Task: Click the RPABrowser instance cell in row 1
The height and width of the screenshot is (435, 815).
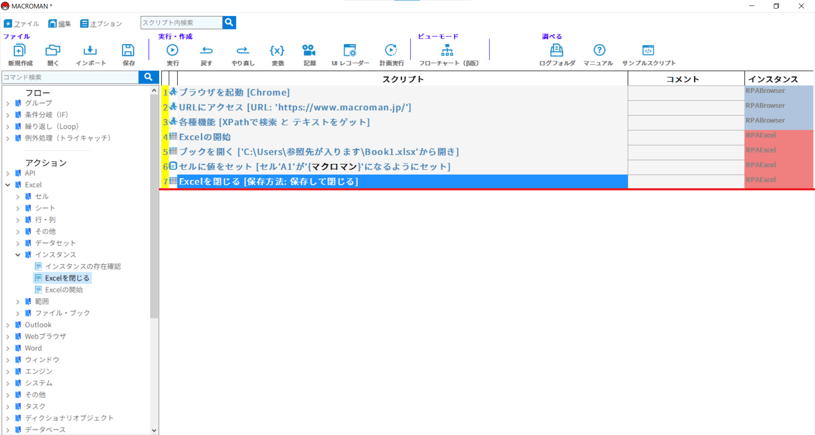Action: click(x=779, y=93)
